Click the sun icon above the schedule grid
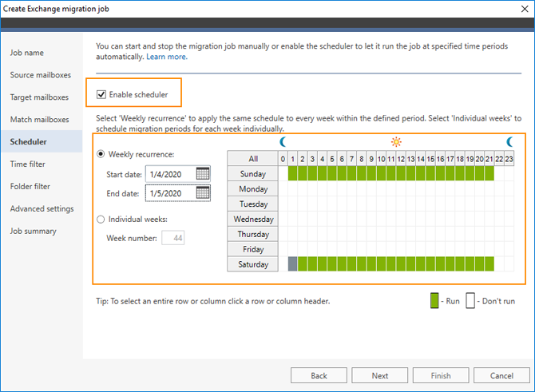This screenshot has height=392, width=535. (x=396, y=141)
